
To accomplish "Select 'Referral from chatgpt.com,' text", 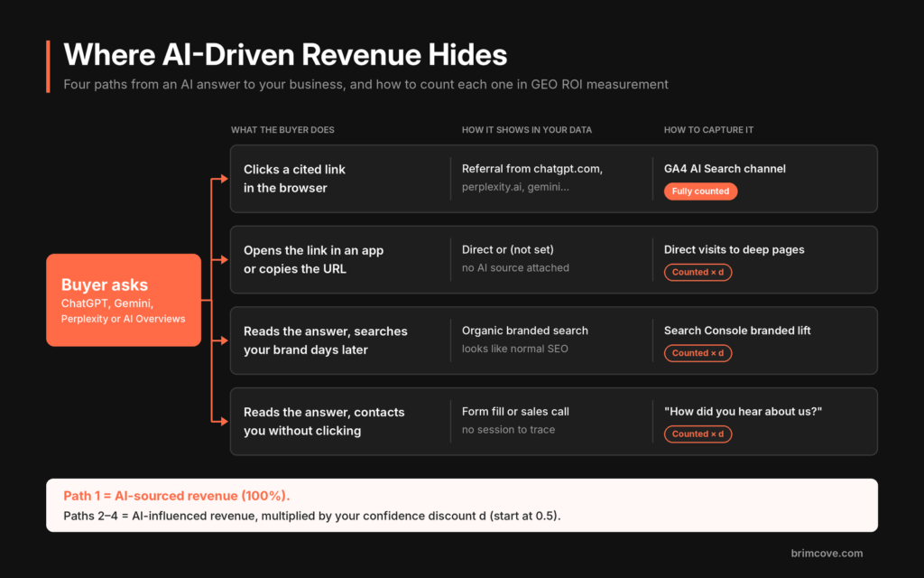I will tap(532, 169).
